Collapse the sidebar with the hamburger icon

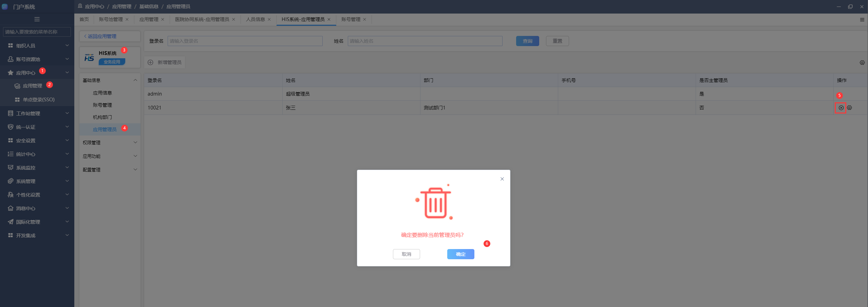(x=37, y=19)
